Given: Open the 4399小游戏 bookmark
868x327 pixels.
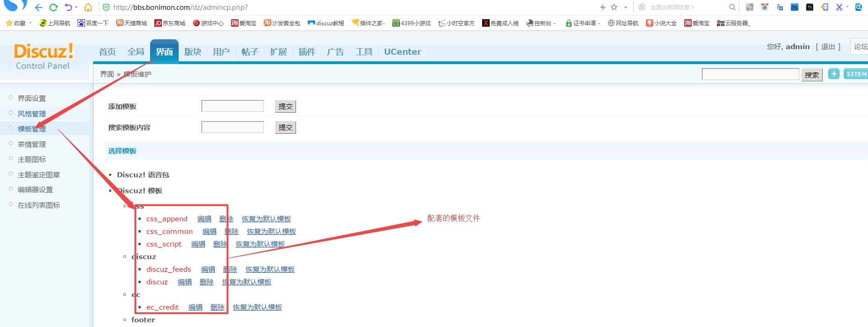Looking at the screenshot, I should click(x=412, y=23).
